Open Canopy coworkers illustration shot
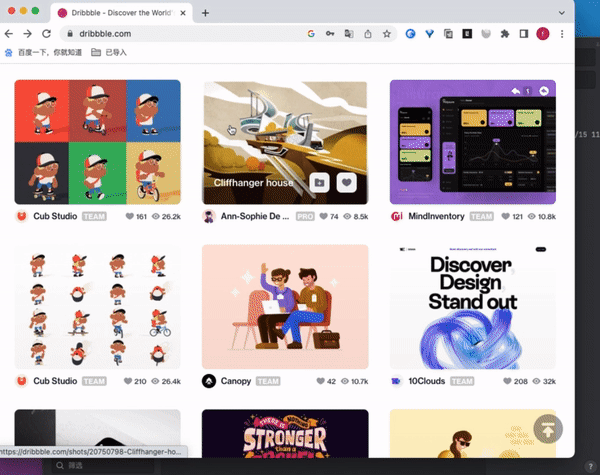The height and width of the screenshot is (475, 600). click(285, 307)
